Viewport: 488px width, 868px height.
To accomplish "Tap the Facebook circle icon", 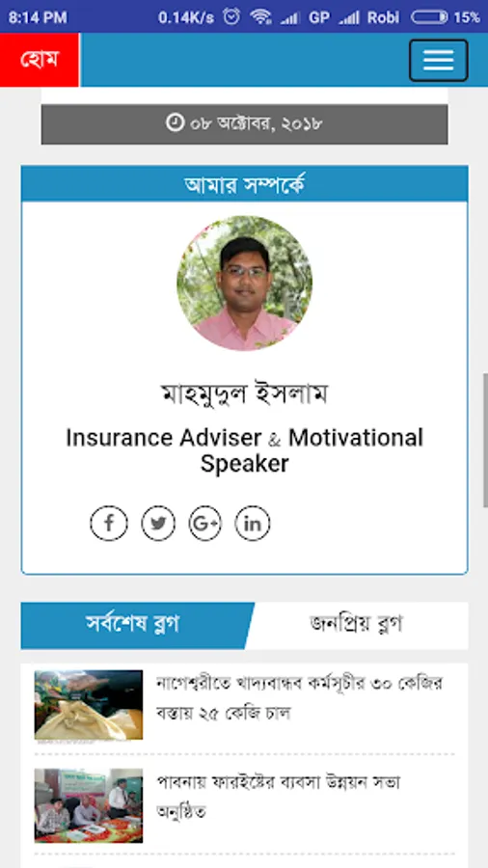I will pos(108,523).
